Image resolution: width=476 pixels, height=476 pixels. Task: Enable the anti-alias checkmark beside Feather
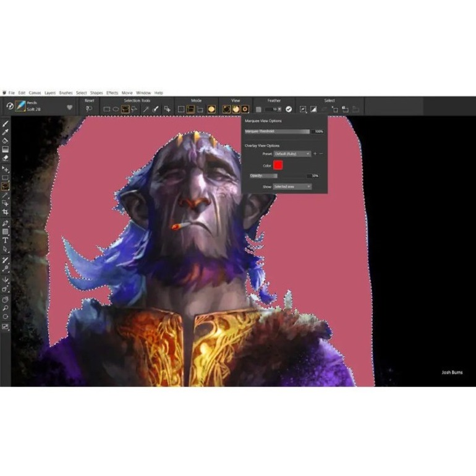pyautogui.click(x=289, y=109)
